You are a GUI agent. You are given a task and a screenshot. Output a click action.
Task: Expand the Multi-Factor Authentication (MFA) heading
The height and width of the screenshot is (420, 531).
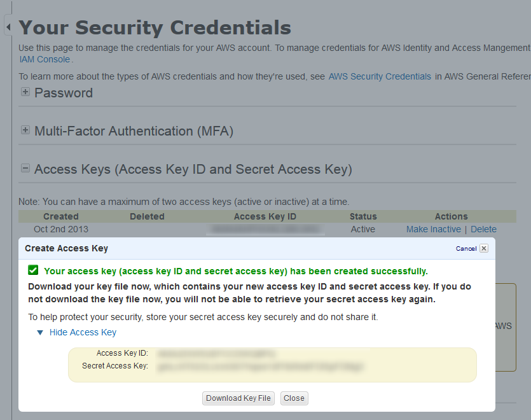(x=134, y=131)
